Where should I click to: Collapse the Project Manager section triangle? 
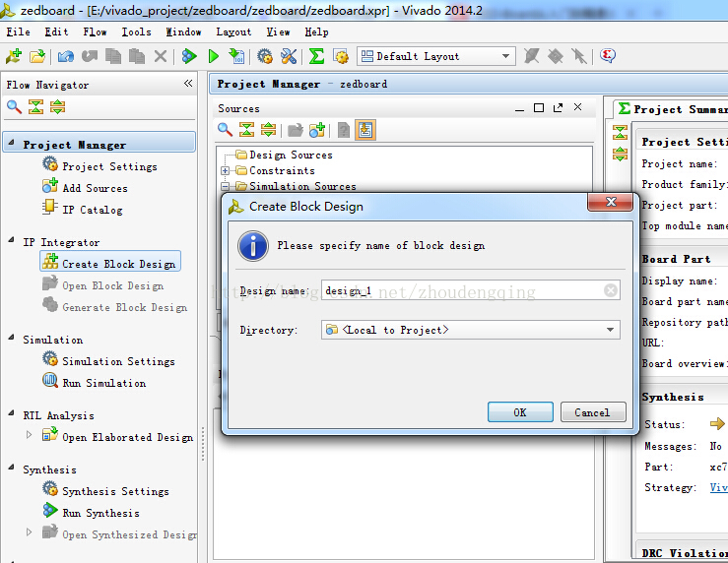[x=11, y=143]
